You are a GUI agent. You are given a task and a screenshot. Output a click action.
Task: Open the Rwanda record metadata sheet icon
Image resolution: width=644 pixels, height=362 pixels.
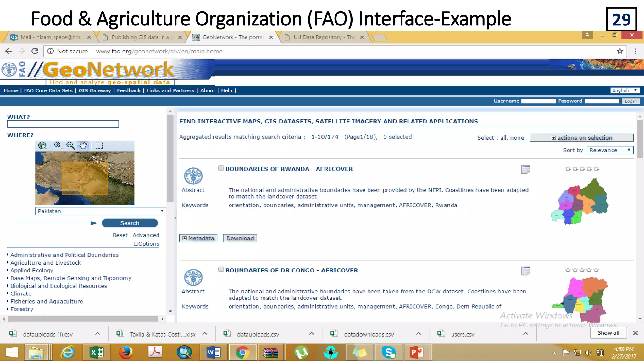525,170
